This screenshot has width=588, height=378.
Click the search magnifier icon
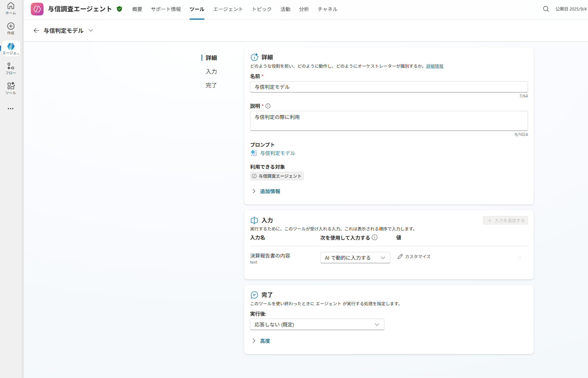[x=546, y=9]
